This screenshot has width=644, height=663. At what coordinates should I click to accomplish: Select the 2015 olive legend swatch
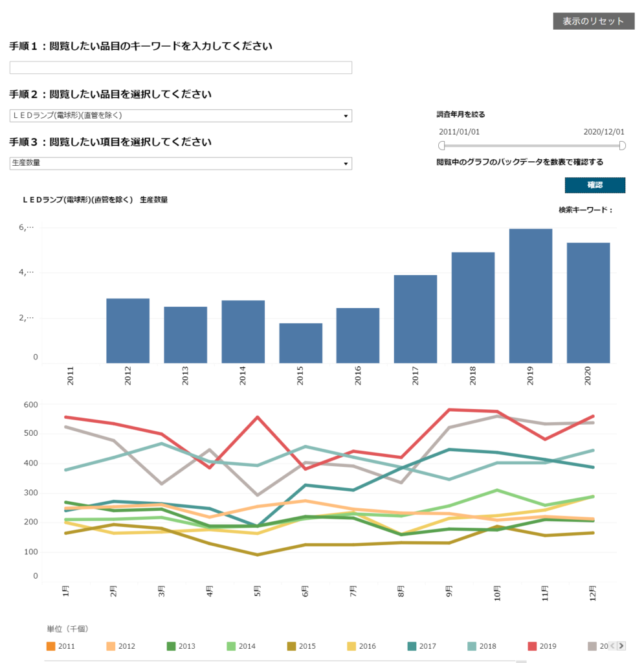[x=291, y=646]
